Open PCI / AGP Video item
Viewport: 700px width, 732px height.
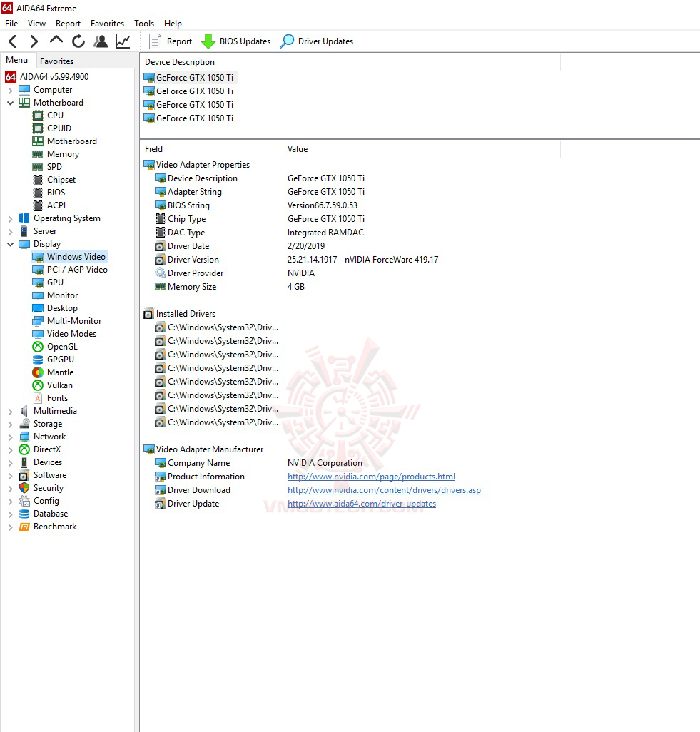coord(77,270)
